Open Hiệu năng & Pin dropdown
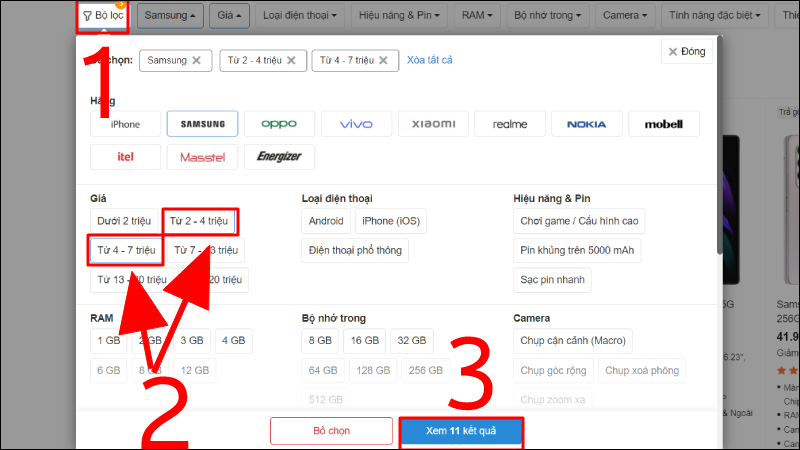Viewport: 800px width, 450px height. click(399, 16)
